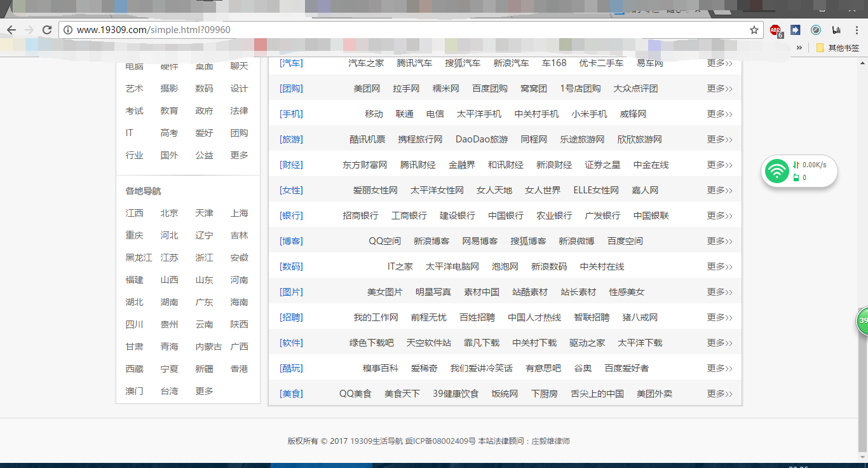
Task: Open 中国银联 link
Action: (651, 216)
